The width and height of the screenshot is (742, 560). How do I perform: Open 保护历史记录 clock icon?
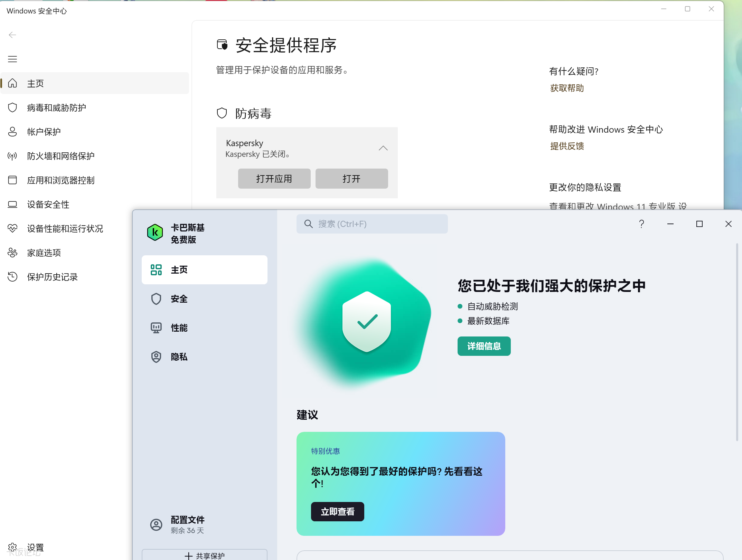(12, 277)
